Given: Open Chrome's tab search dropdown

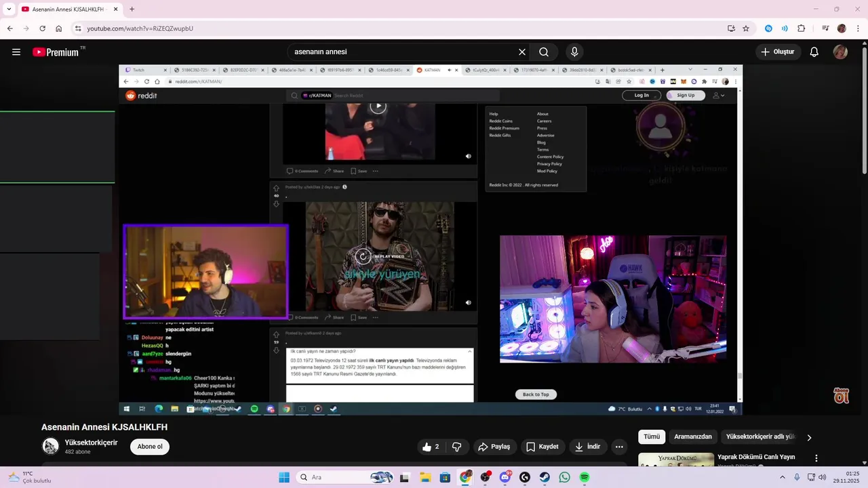Looking at the screenshot, I should (9, 9).
